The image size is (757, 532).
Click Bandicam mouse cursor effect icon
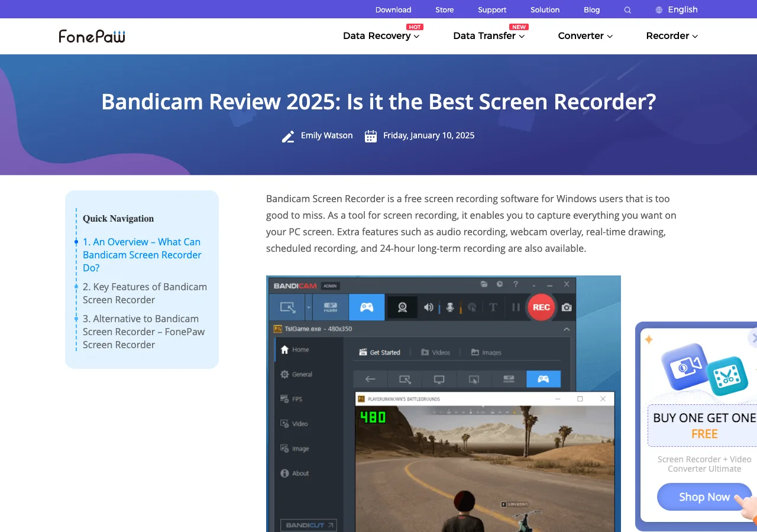pyautogui.click(x=472, y=307)
